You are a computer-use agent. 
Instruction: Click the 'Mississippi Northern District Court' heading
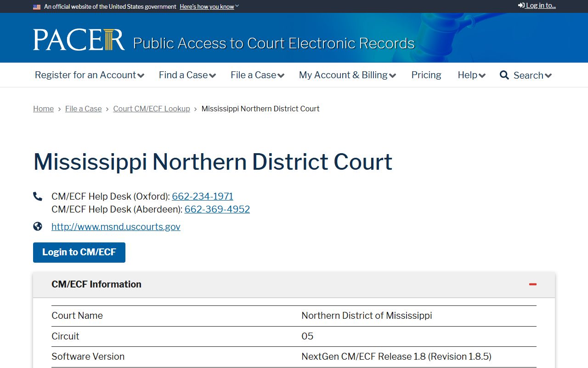(x=213, y=161)
